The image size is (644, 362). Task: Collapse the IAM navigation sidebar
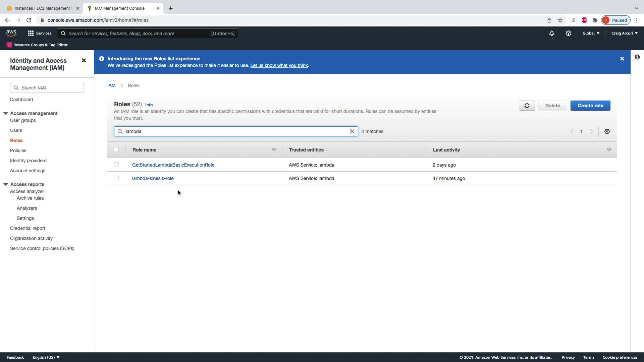click(x=84, y=60)
